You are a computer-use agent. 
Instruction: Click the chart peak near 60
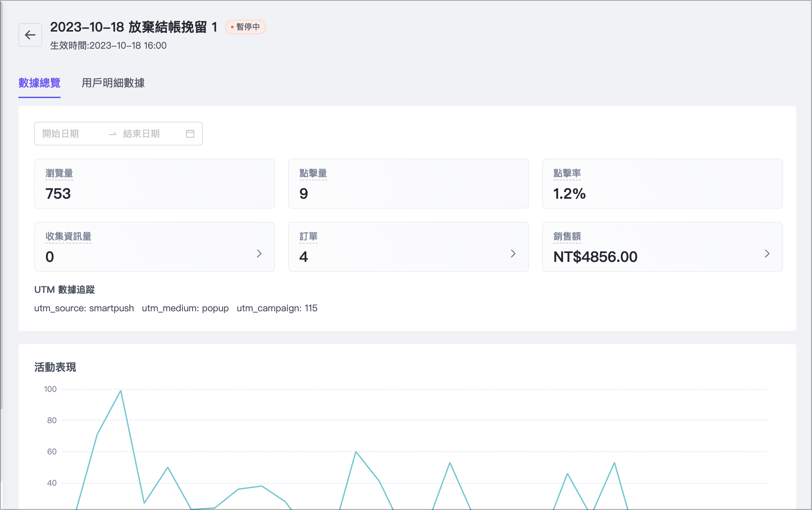(356, 452)
